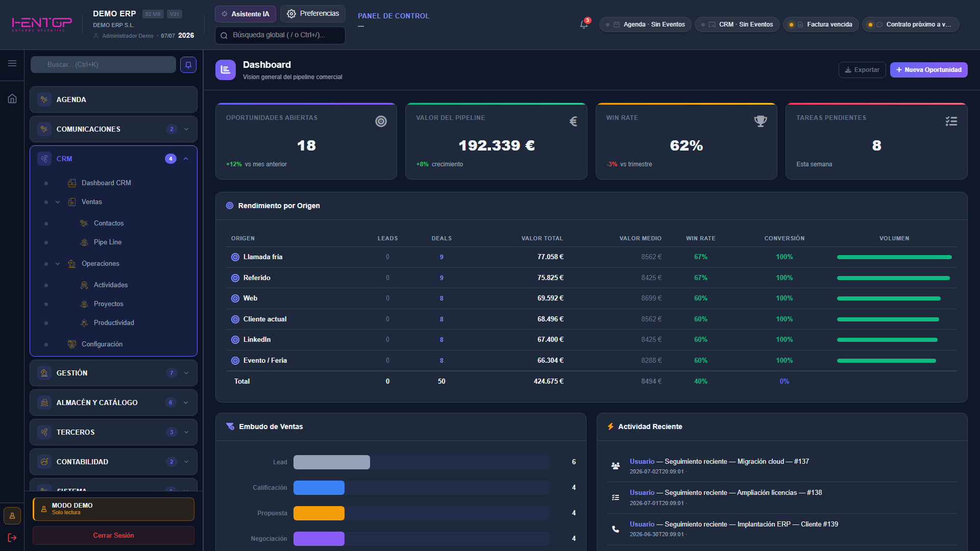
Task: Click the Usuario link on activity #137
Action: pos(642,461)
